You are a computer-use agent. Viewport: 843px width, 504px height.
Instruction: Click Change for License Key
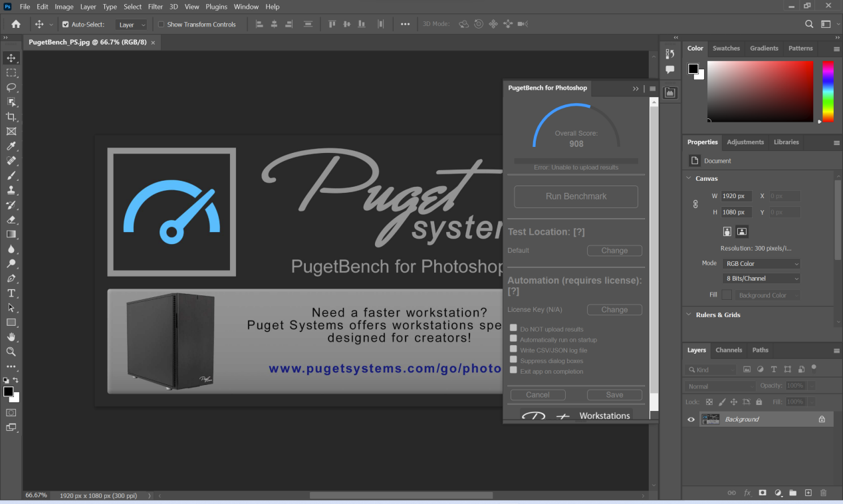[614, 310]
